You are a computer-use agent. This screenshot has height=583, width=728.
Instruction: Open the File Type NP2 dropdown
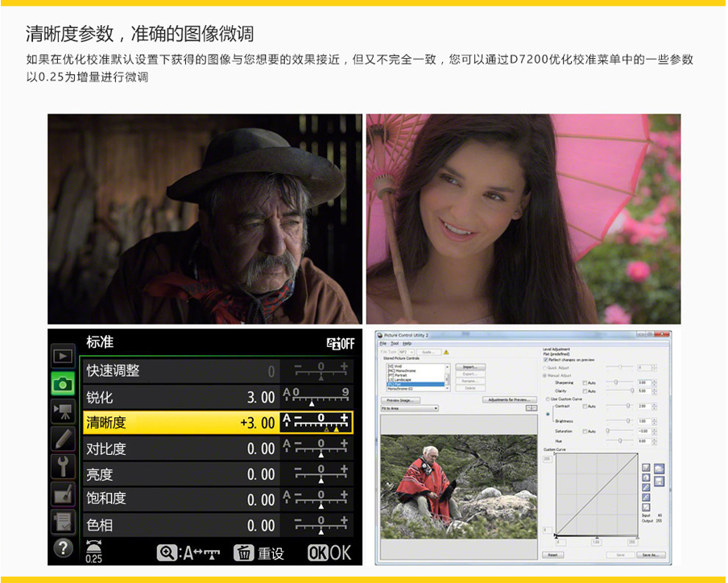(x=406, y=353)
